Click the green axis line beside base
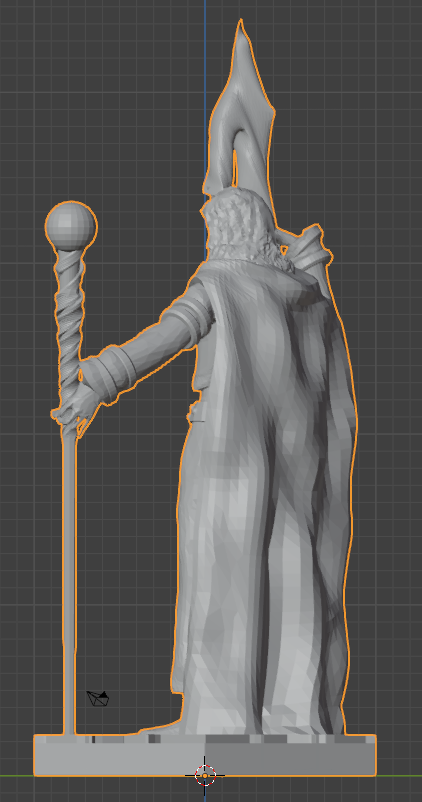The width and height of the screenshot is (422, 802). [399, 776]
